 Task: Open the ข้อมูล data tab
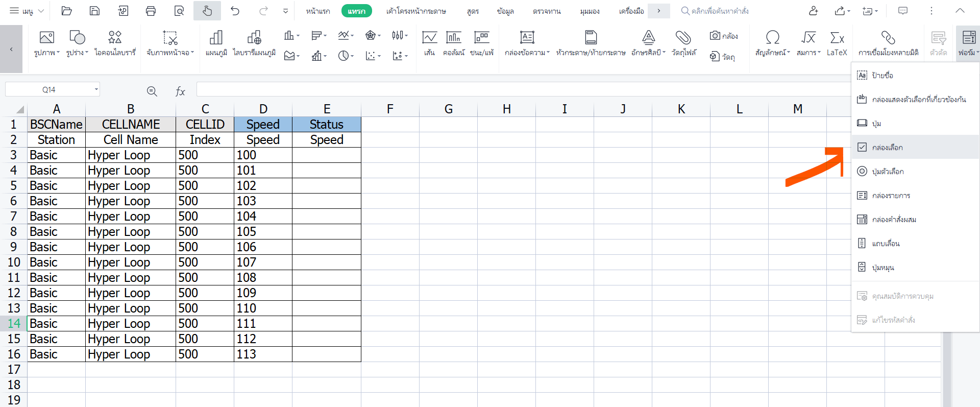click(x=505, y=11)
